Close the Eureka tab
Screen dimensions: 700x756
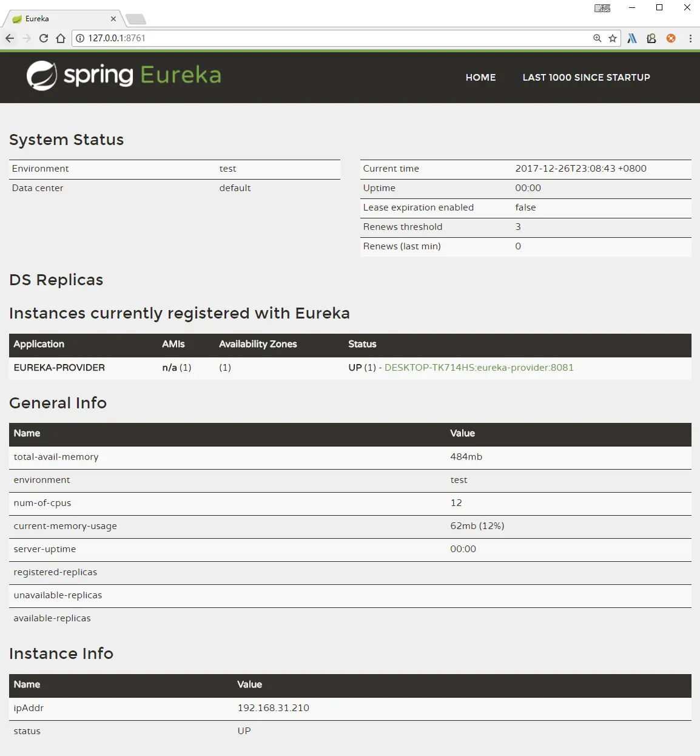pyautogui.click(x=113, y=19)
